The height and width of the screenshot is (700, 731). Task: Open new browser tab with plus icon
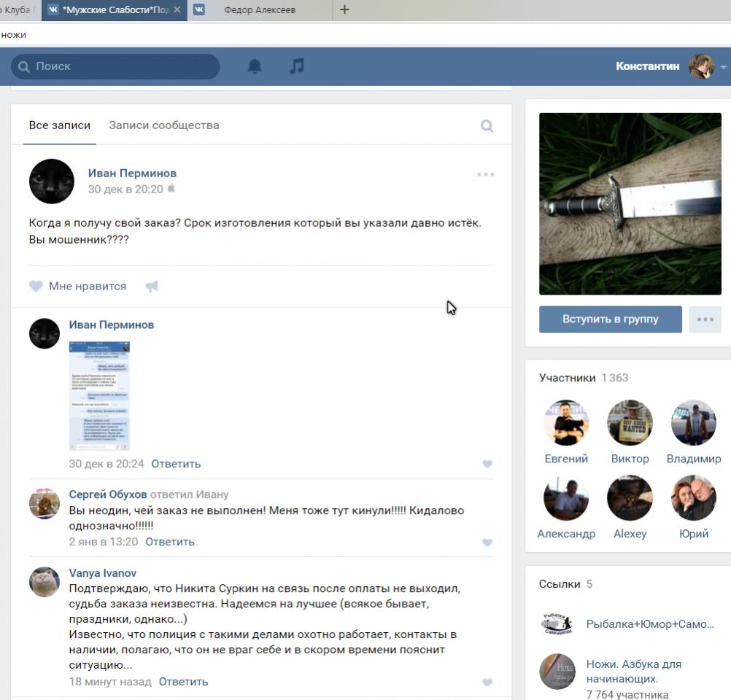tap(344, 9)
